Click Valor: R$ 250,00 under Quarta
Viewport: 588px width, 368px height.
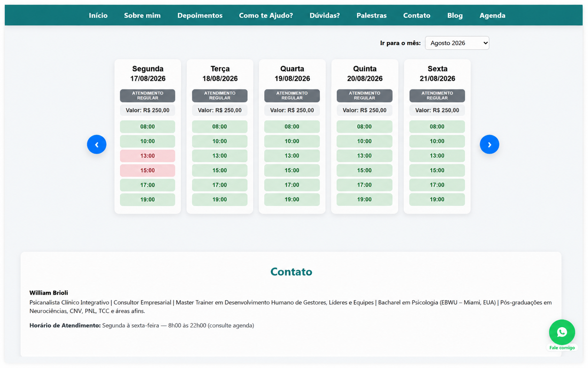tap(292, 110)
